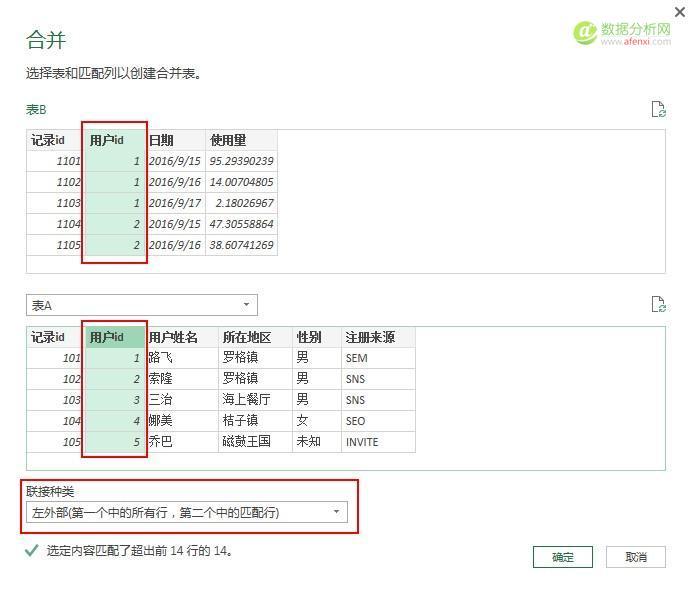Click cell 路飞 in 用户姓名 column
The height and width of the screenshot is (589, 692).
tap(182, 358)
